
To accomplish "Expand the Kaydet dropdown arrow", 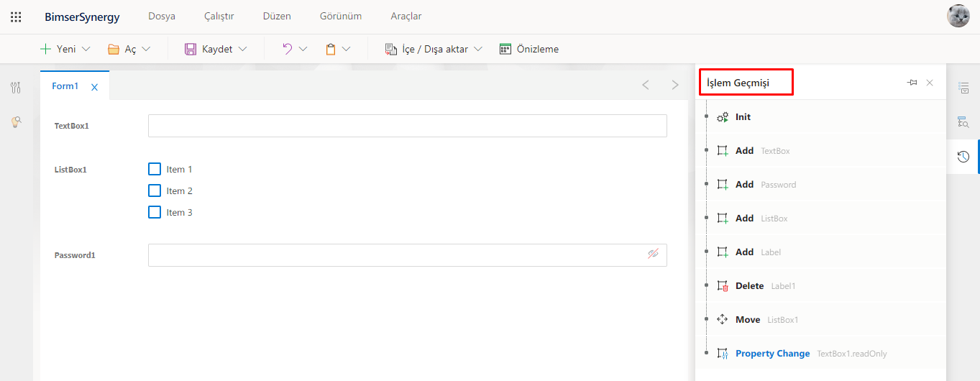I will coord(242,49).
